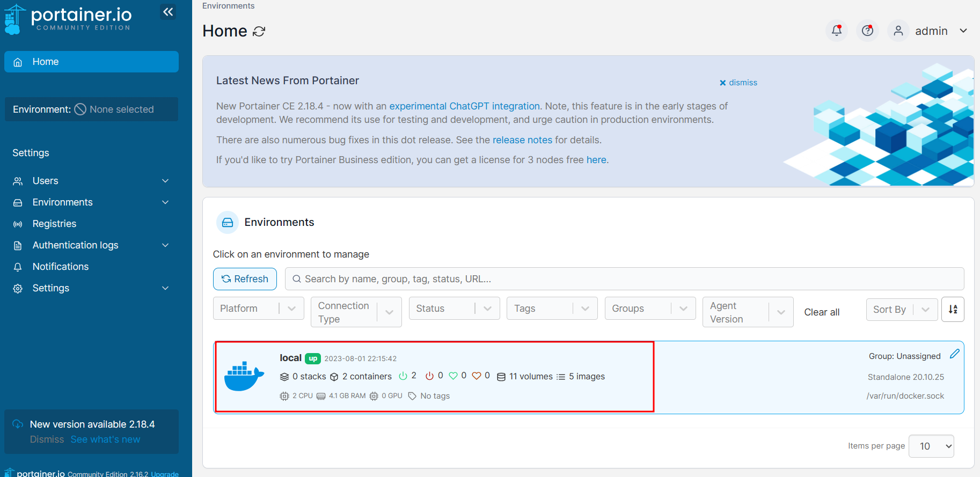Dismiss the new version notice

47,439
